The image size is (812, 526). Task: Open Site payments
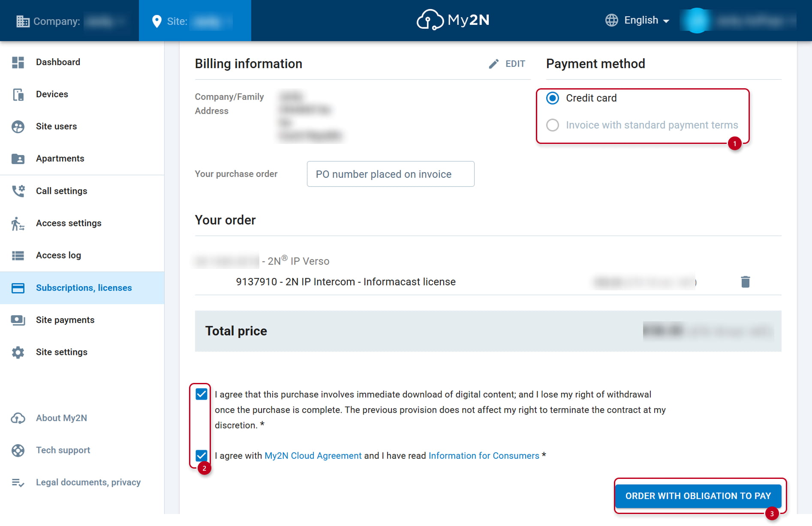click(82, 320)
